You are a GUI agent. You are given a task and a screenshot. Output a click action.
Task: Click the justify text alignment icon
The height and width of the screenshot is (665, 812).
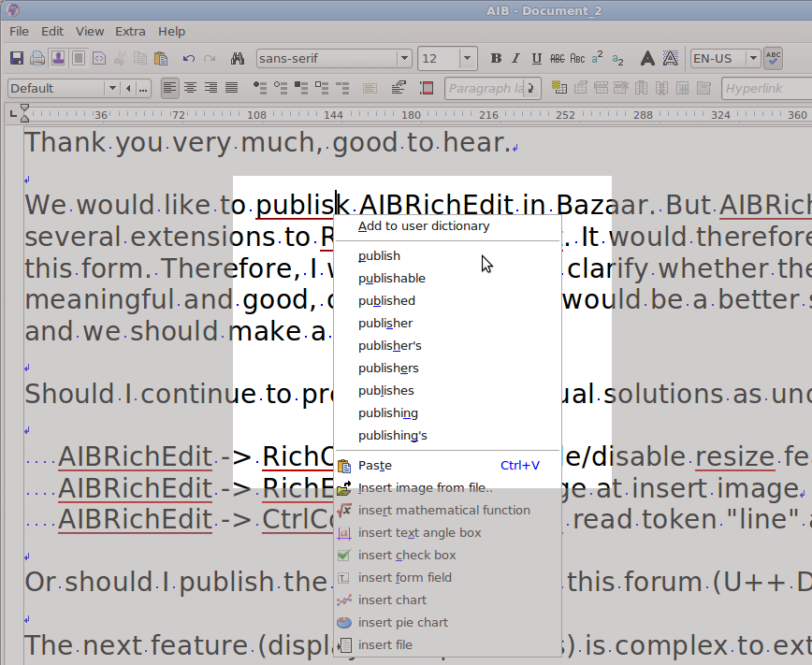point(231,88)
